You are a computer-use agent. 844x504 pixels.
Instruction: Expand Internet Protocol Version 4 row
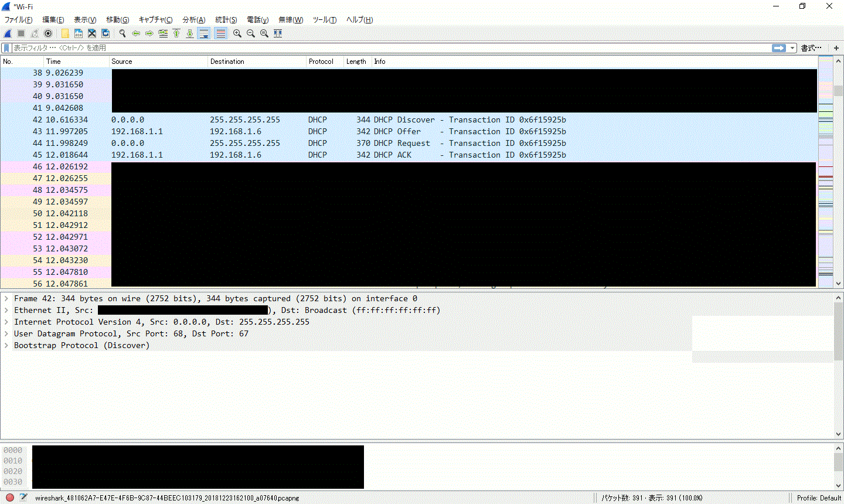(x=6, y=322)
